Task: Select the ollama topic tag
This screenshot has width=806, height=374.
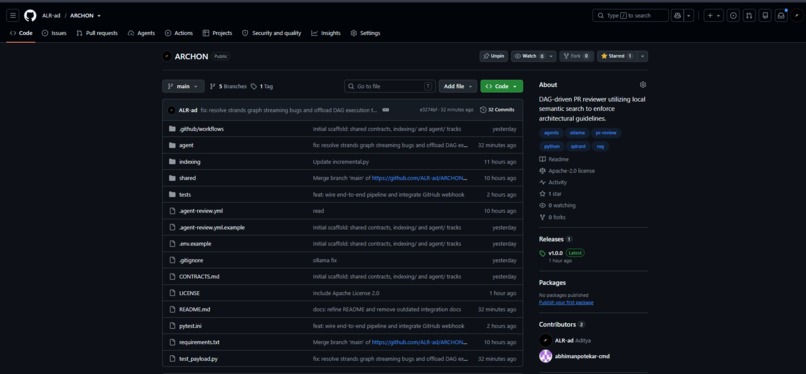Action: click(577, 133)
